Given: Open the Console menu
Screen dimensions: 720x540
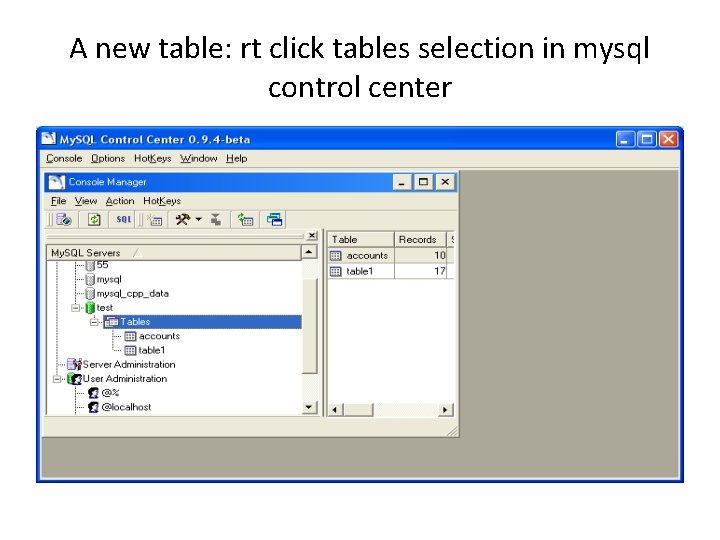Looking at the screenshot, I should [64, 158].
